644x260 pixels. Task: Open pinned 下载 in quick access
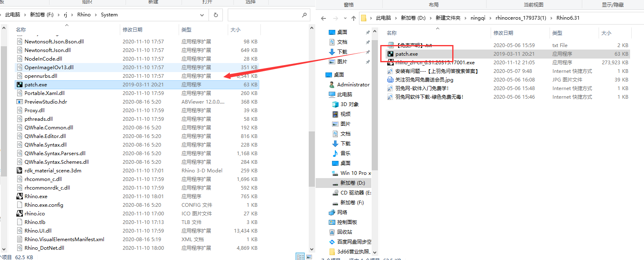pyautogui.click(x=338, y=52)
